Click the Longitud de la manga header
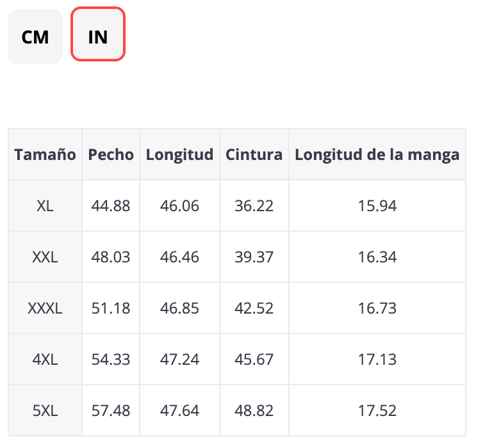Screen dimensions: 492x448 [377, 154]
